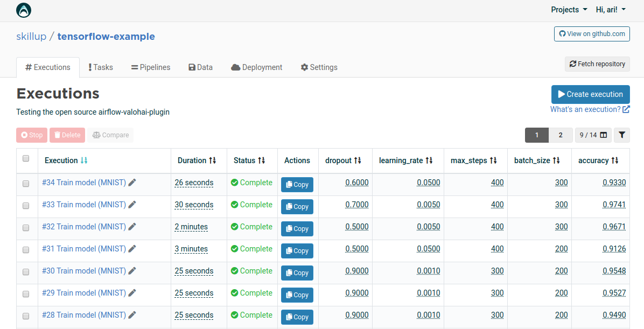Check the box for execution #30
Image resolution: width=644 pixels, height=329 pixels.
[26, 272]
